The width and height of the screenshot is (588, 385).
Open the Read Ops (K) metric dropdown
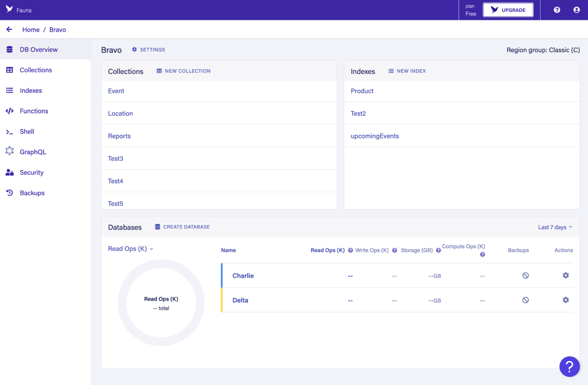click(x=131, y=249)
